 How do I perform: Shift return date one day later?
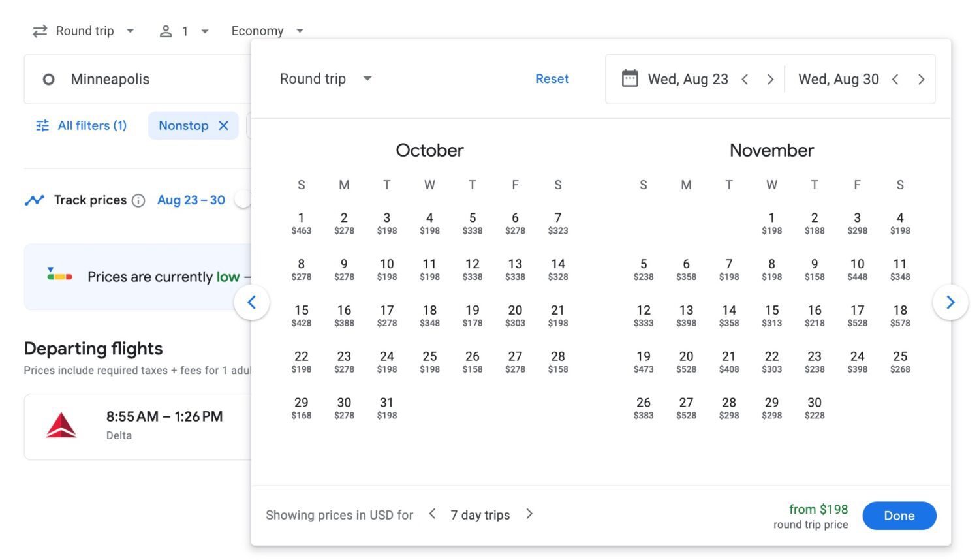(x=921, y=79)
